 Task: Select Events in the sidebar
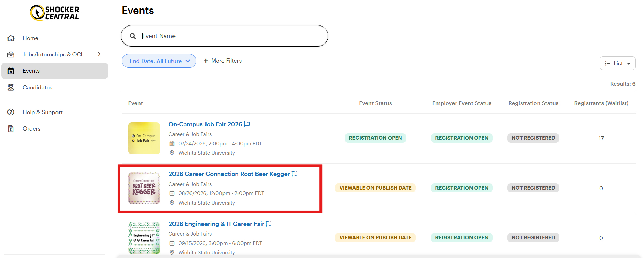(54, 71)
